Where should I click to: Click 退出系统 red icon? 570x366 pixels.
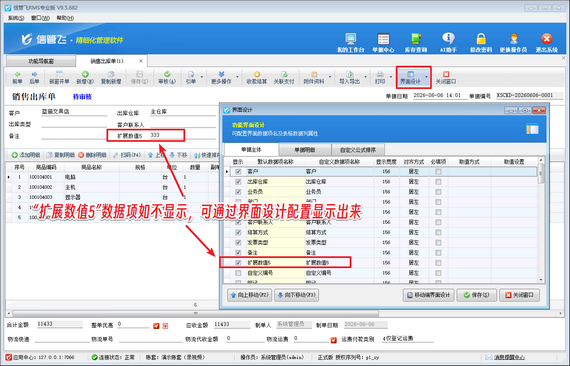[x=546, y=43]
